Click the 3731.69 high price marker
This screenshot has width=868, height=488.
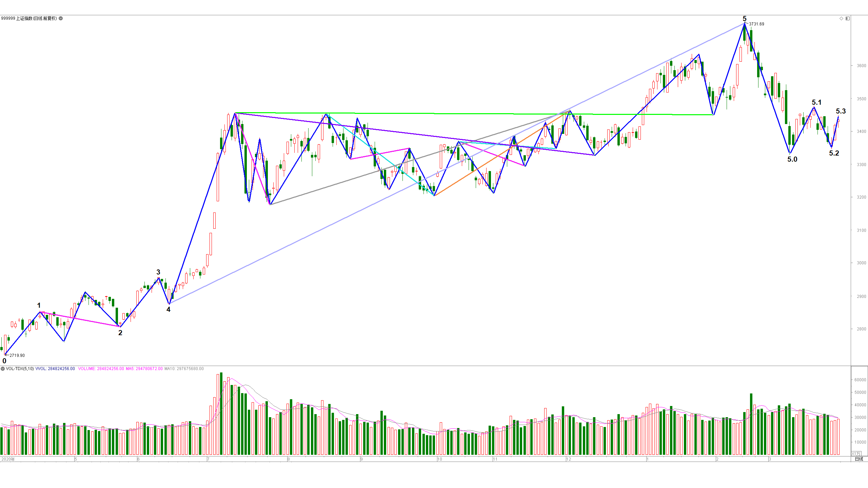pos(756,24)
